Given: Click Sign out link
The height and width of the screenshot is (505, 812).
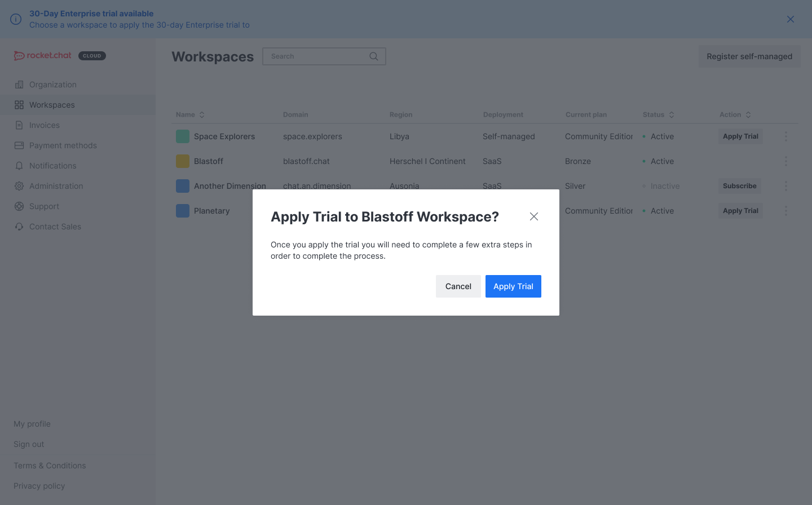Looking at the screenshot, I should click(x=29, y=444).
